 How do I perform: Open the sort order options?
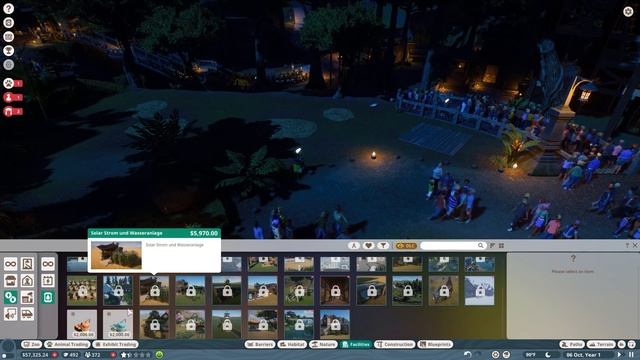click(x=492, y=245)
